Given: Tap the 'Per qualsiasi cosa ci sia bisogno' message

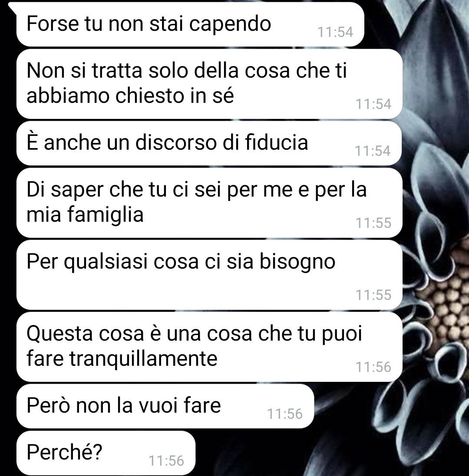Looking at the screenshot, I should [x=209, y=275].
